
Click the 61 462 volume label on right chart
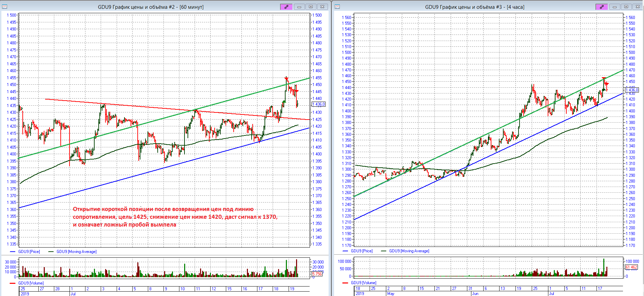pyautogui.click(x=631, y=267)
